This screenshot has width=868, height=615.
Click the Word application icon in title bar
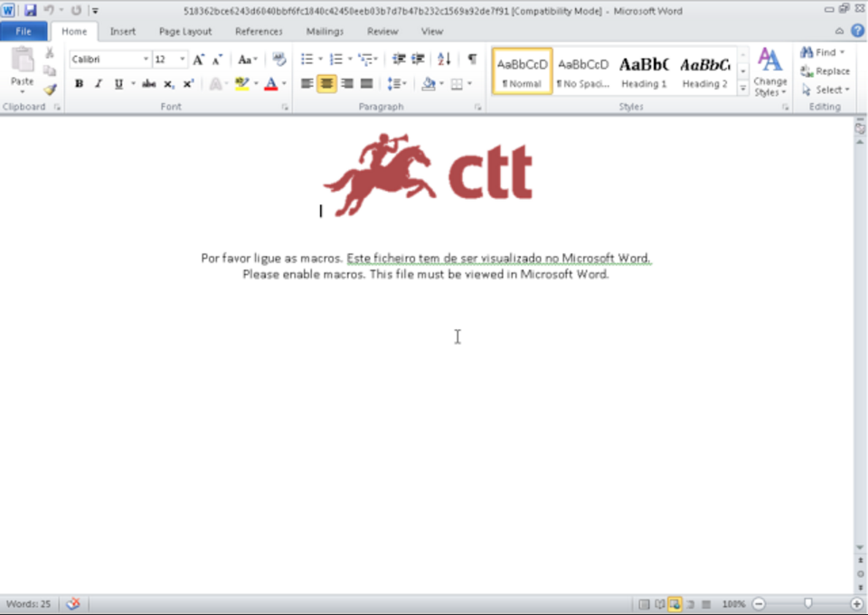tap(8, 11)
